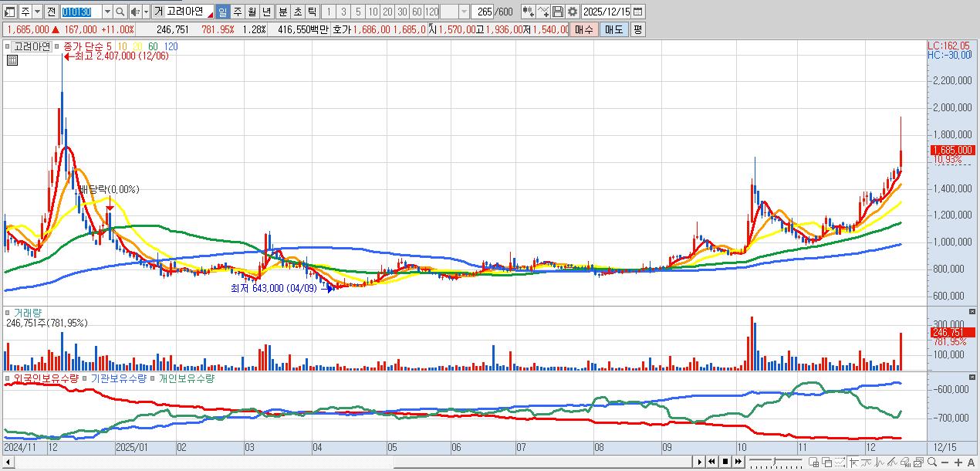
Task: Switch to 주 (weekly) period toggle
Action: tap(237, 12)
